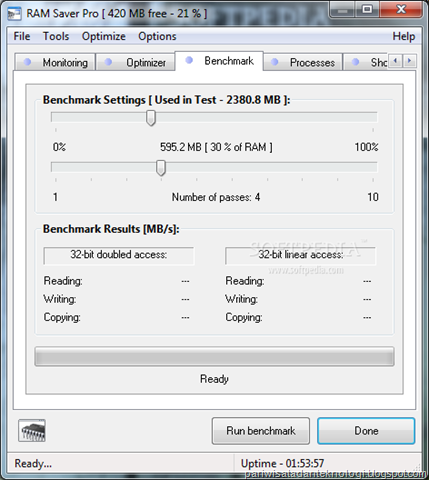Open the Tools menu

(x=56, y=36)
